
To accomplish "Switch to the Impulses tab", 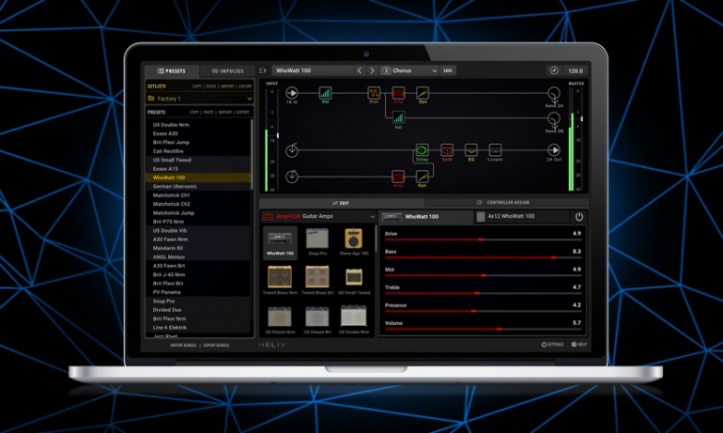I will tap(226, 71).
